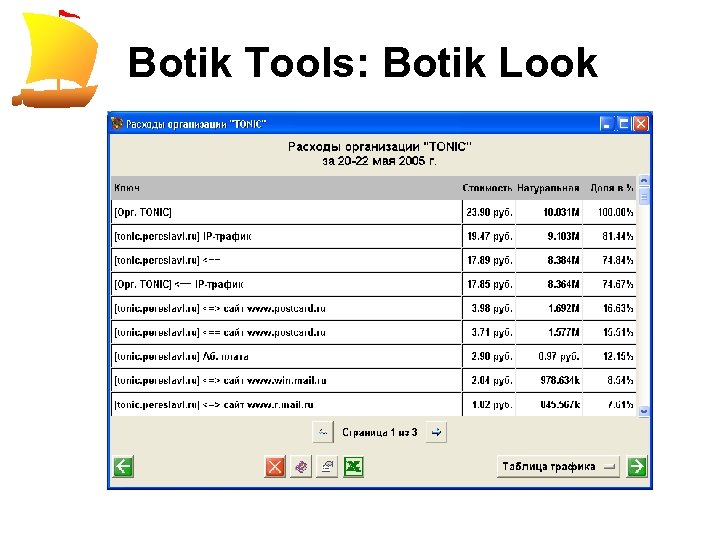
Task: Click the 10.031M volume cell
Action: point(549,212)
